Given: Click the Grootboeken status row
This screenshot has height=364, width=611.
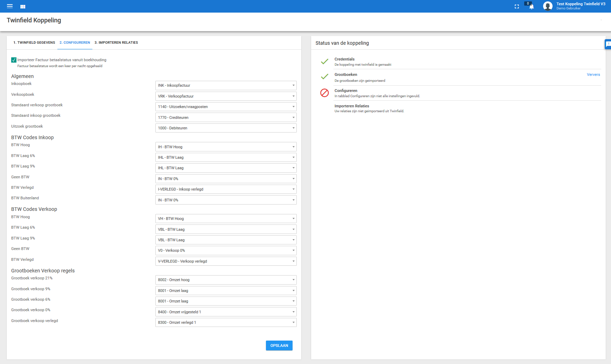Looking at the screenshot, I should [467, 77].
